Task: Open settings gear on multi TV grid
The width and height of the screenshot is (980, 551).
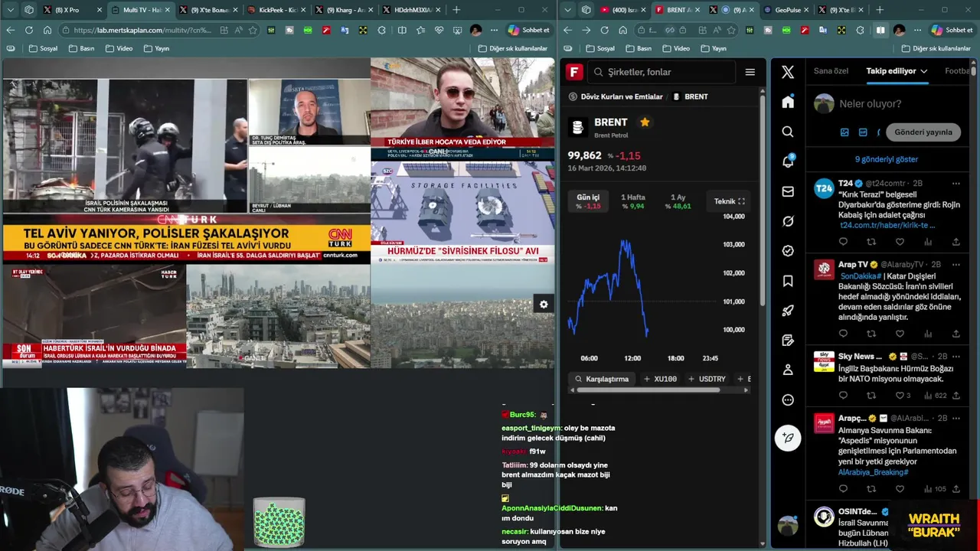Action: click(544, 305)
